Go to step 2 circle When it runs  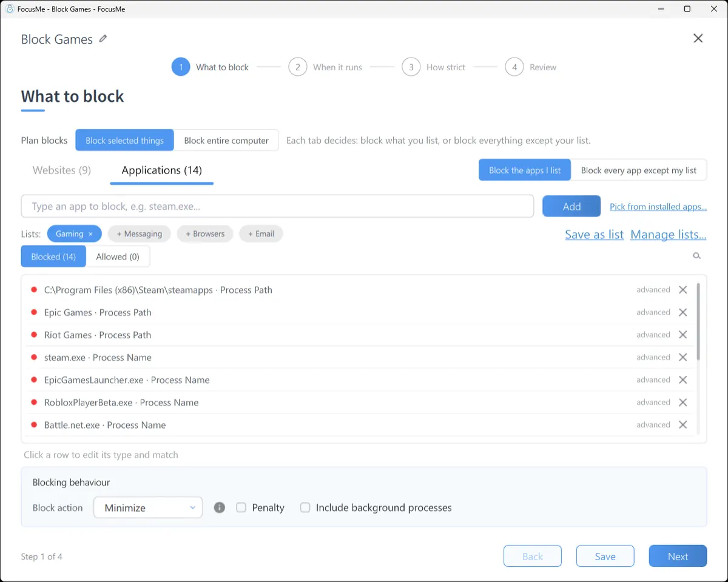point(298,67)
